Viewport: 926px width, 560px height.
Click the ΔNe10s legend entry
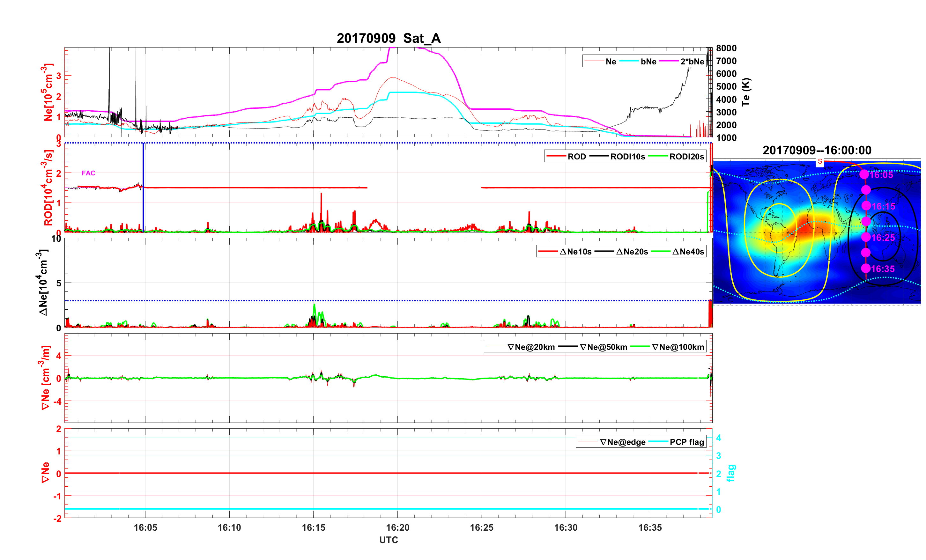pos(575,252)
